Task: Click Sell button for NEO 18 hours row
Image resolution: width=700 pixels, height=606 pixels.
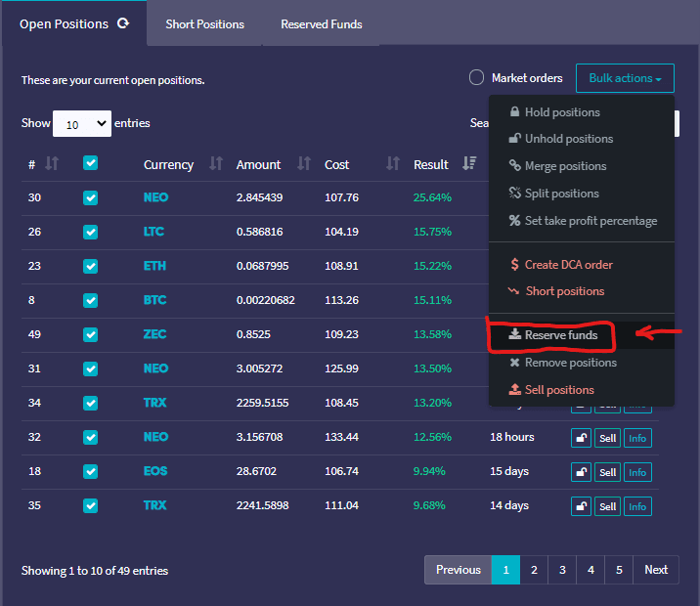Action: tap(607, 438)
